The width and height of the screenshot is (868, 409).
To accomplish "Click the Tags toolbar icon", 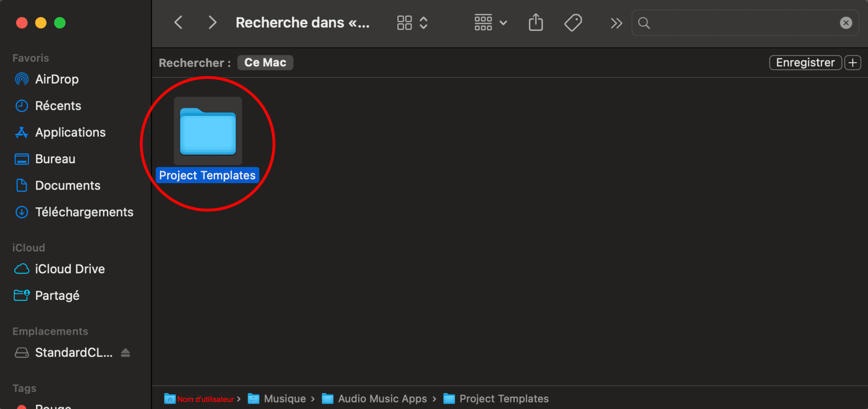I will point(573,23).
